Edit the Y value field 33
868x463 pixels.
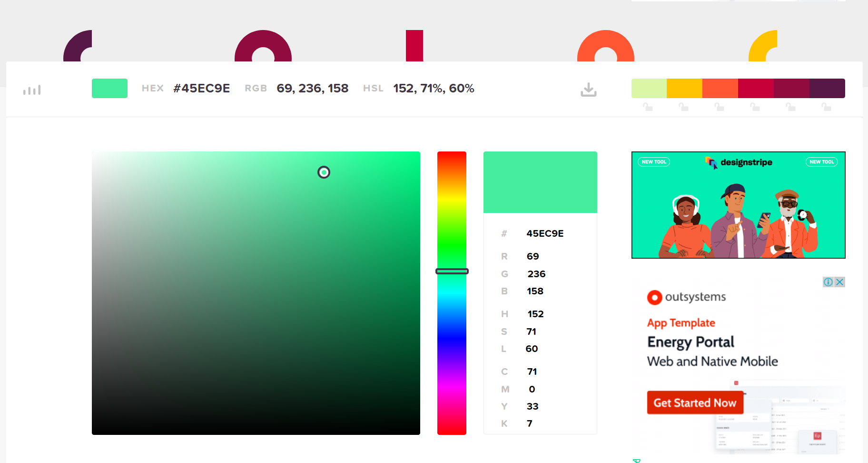click(533, 406)
